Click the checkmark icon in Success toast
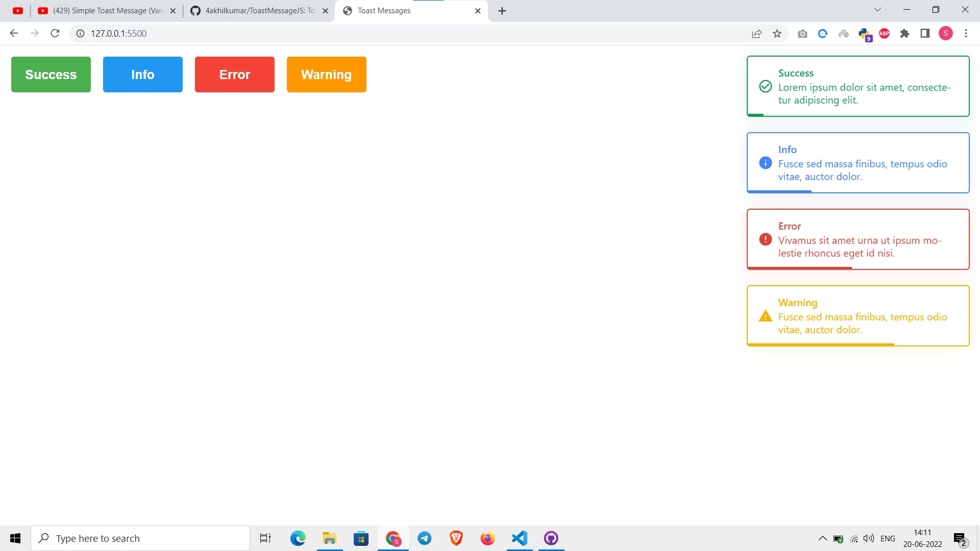Viewport: 980px width, 551px height. 765,86
